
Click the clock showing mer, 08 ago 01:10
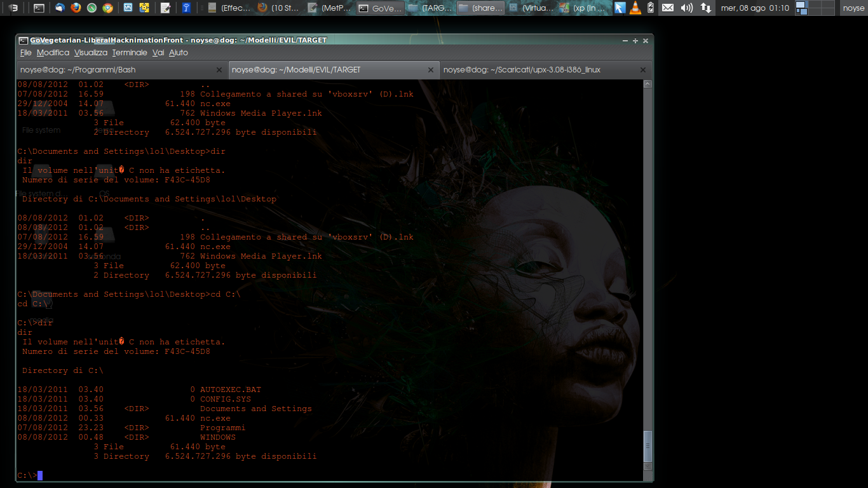point(755,8)
